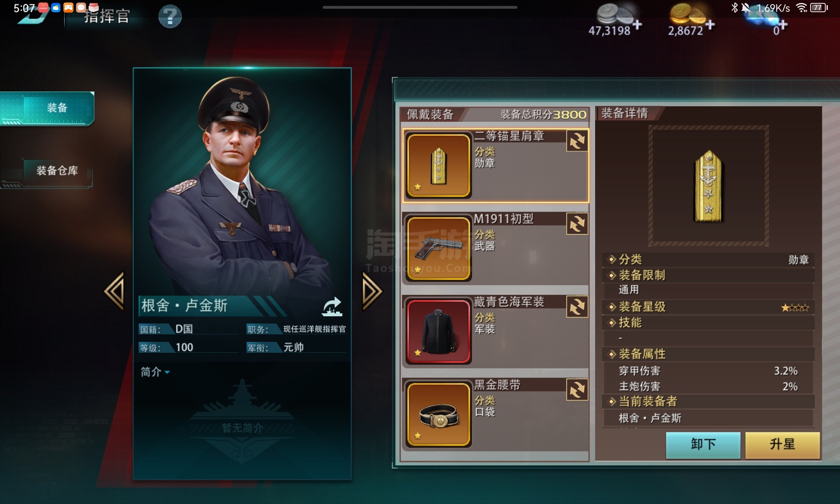Image resolution: width=840 pixels, height=504 pixels.
Task: Go to next commander arrow
Action: (372, 291)
